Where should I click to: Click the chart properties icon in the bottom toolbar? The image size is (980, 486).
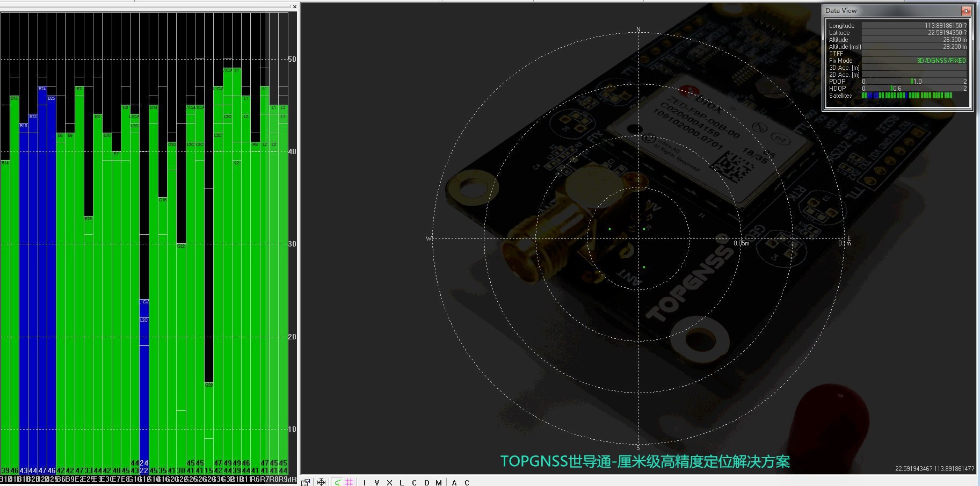(x=305, y=482)
